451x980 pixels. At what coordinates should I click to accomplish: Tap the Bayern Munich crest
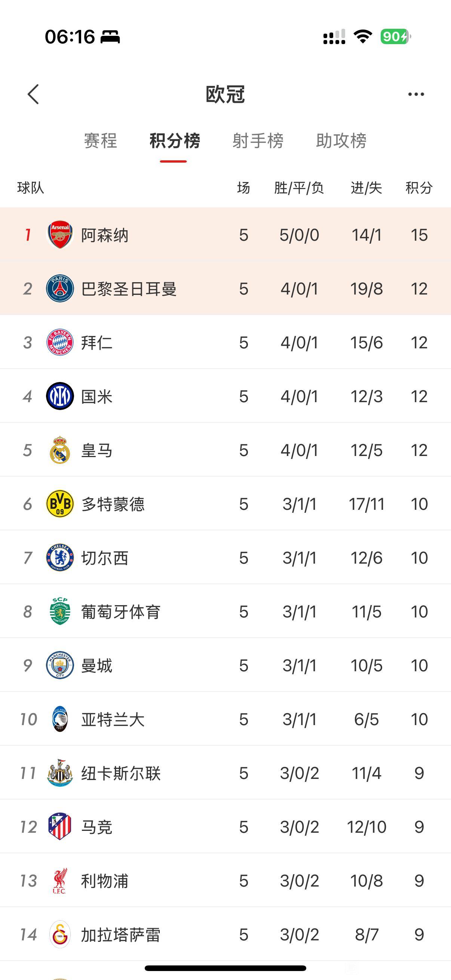[x=60, y=342]
